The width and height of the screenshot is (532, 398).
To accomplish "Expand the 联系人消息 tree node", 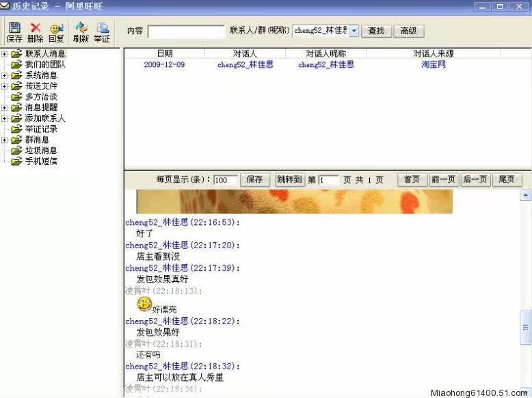I will pyautogui.click(x=4, y=54).
